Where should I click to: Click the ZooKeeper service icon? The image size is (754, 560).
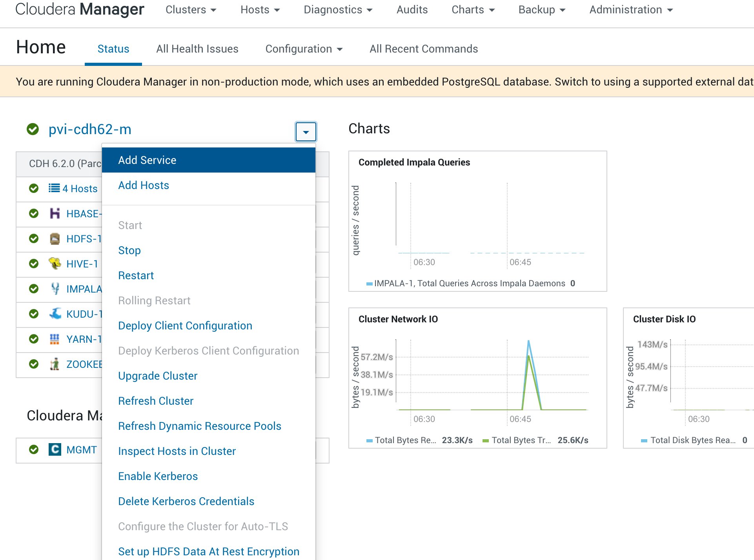click(55, 364)
